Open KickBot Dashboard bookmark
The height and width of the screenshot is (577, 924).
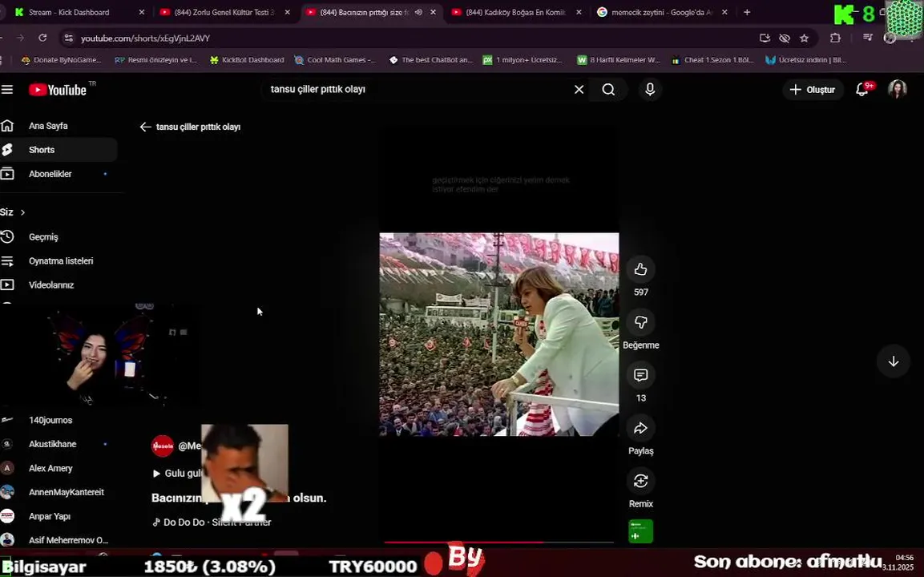247,60
